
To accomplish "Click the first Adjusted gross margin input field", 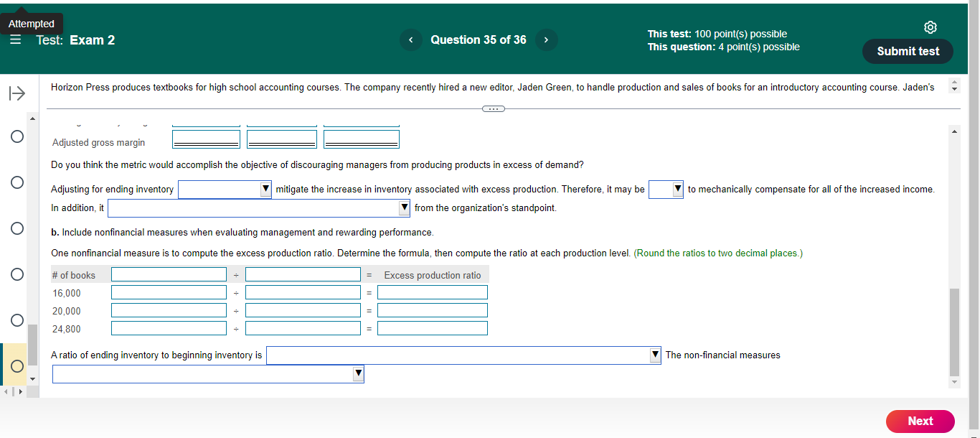I will tap(206, 138).
